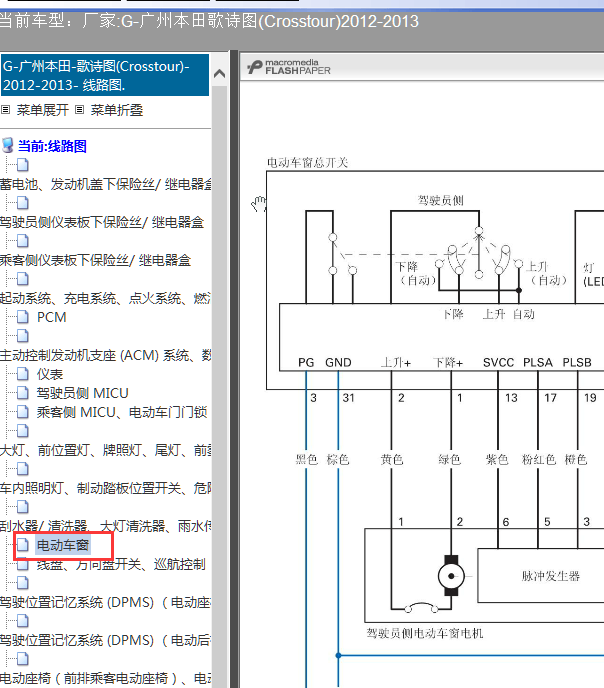604x688 pixels.
Task: Collapse all menus via 菜单折叠 link
Action: pyautogui.click(x=117, y=110)
